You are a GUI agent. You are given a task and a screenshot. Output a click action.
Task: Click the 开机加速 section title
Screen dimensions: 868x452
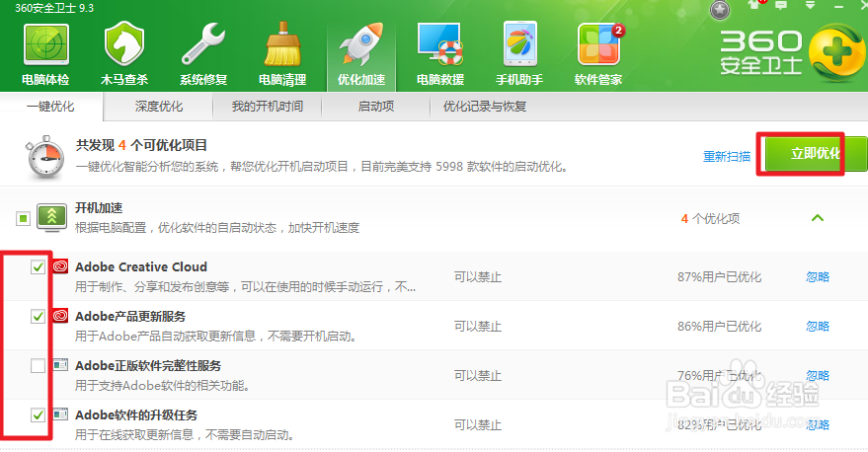pos(99,208)
